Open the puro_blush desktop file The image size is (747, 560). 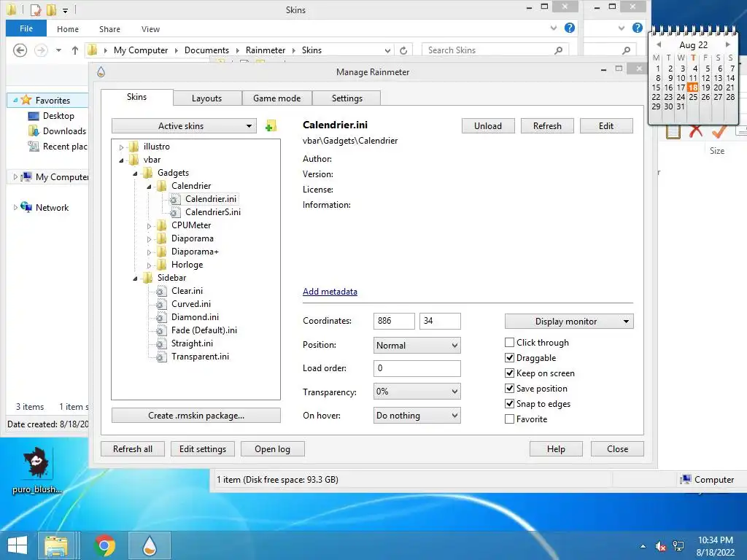pos(36,470)
